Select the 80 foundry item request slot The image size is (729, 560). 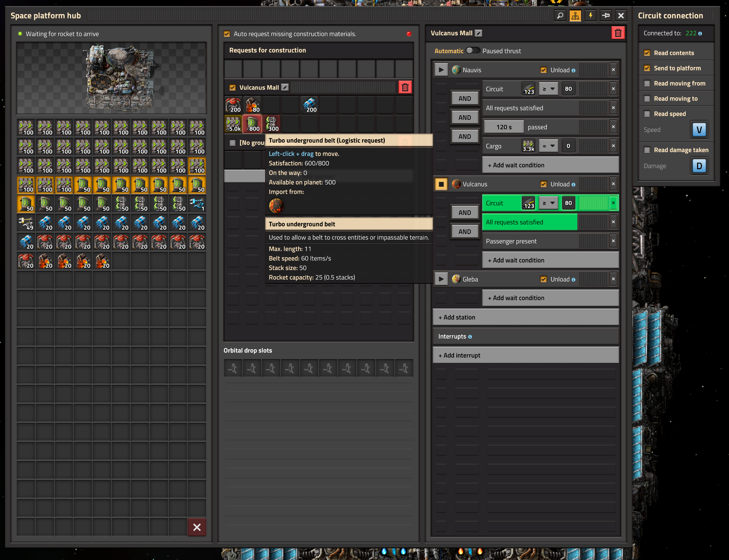click(253, 105)
